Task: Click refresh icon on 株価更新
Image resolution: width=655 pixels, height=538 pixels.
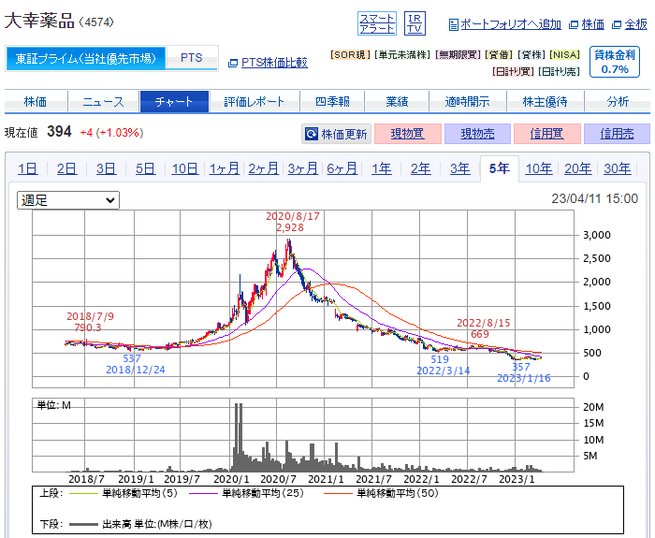Action: coord(311,134)
